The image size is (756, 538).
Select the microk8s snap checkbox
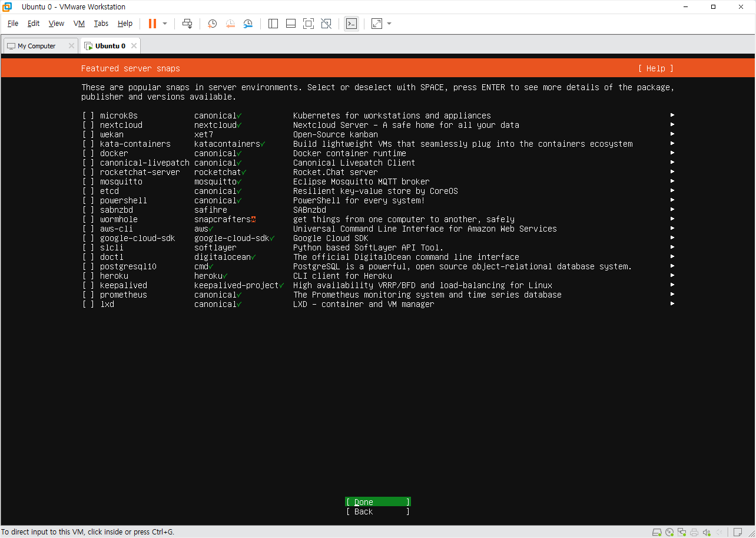[88, 115]
